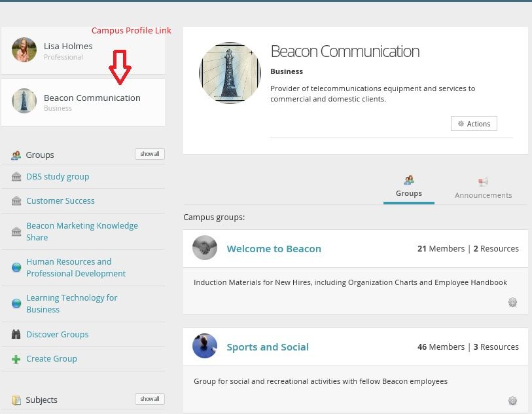Click the Subjects heading in sidebar
532x414 pixels.
(41, 400)
